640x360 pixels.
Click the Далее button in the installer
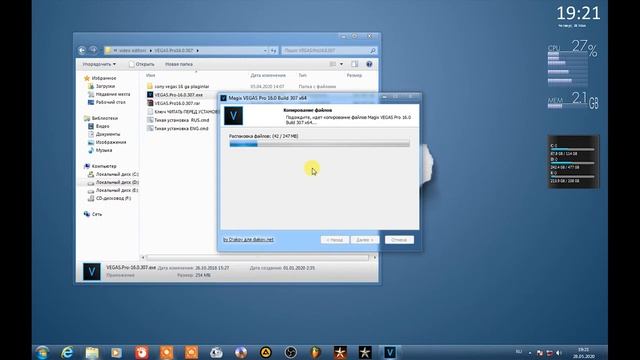point(364,240)
